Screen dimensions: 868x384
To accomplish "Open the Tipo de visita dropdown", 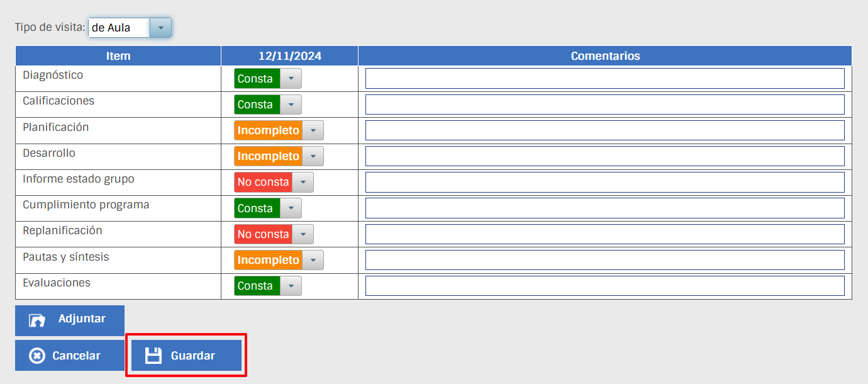I will point(161,28).
